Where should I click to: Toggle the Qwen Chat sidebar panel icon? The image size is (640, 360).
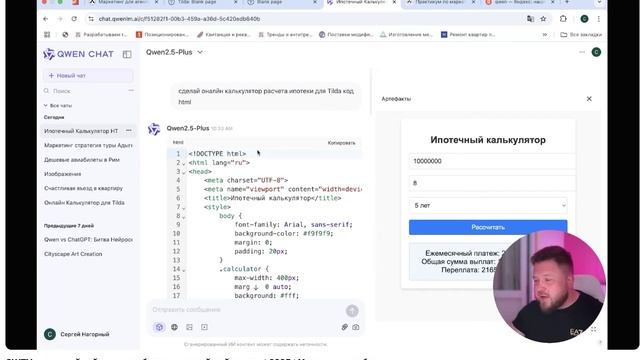[127, 54]
